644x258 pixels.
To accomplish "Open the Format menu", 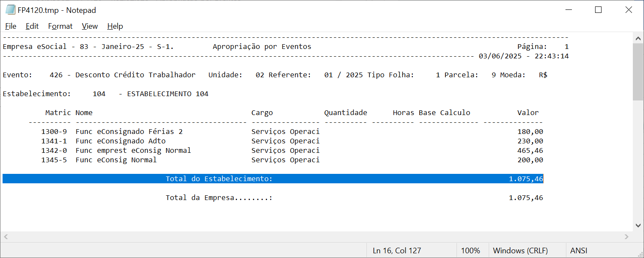I will [x=60, y=26].
